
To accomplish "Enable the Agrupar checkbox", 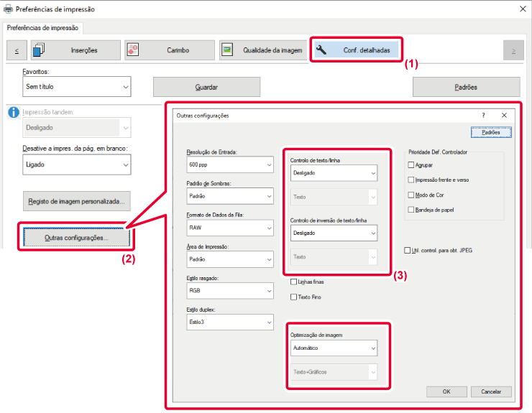I will [x=411, y=165].
